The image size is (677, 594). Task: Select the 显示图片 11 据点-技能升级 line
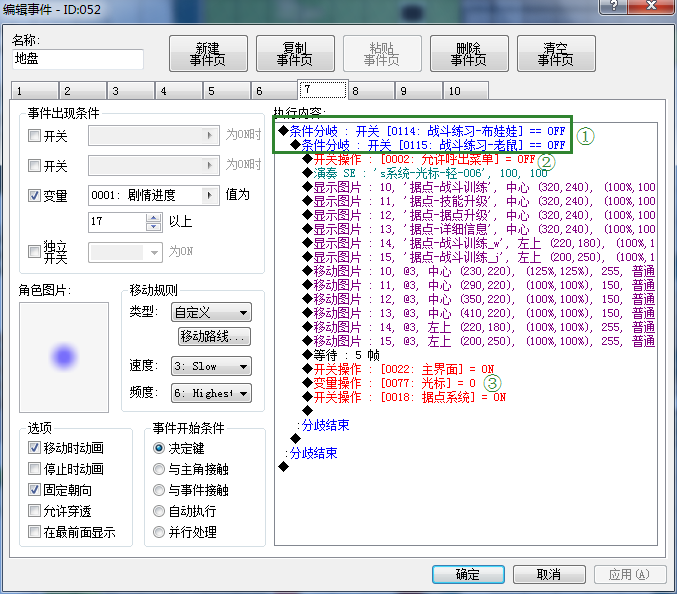[x=479, y=201]
